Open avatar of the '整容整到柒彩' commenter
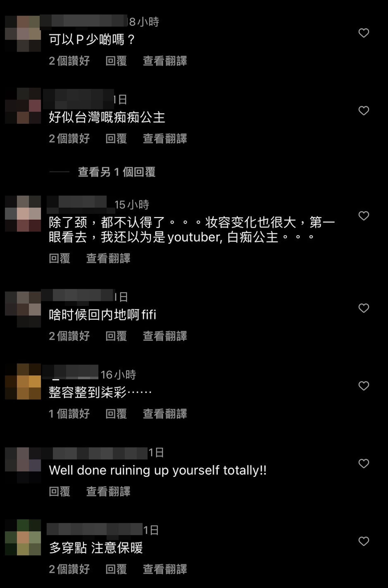 pos(23,382)
